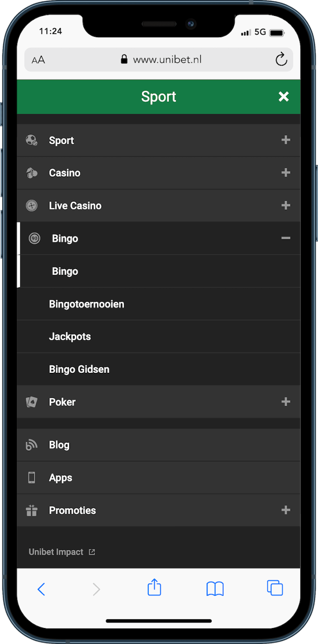Screen dimensions: 318x644
Task: Click the Sport ball icon
Action: 32,140
